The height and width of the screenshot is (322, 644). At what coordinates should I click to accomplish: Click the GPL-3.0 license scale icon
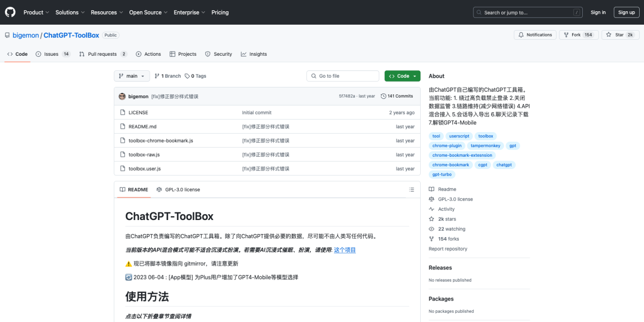(x=431, y=199)
